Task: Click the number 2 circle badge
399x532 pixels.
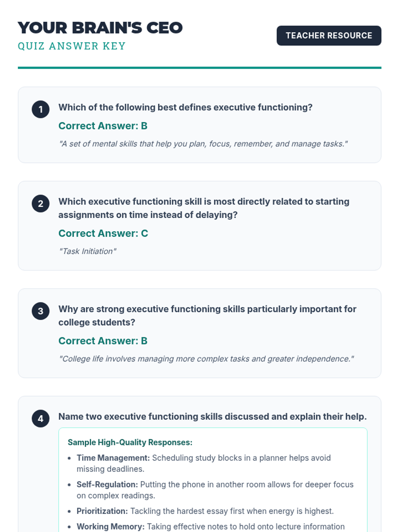Action: coord(41,203)
